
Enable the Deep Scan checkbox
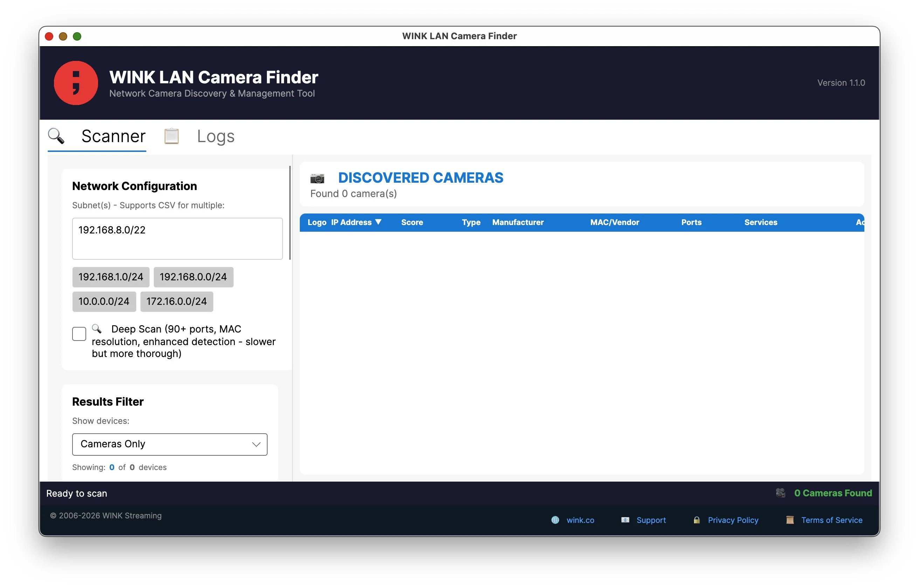(x=79, y=333)
